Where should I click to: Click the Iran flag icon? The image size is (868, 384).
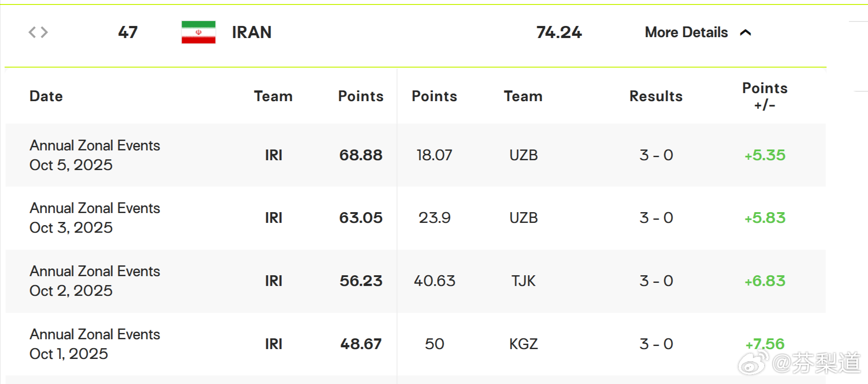pos(198,32)
